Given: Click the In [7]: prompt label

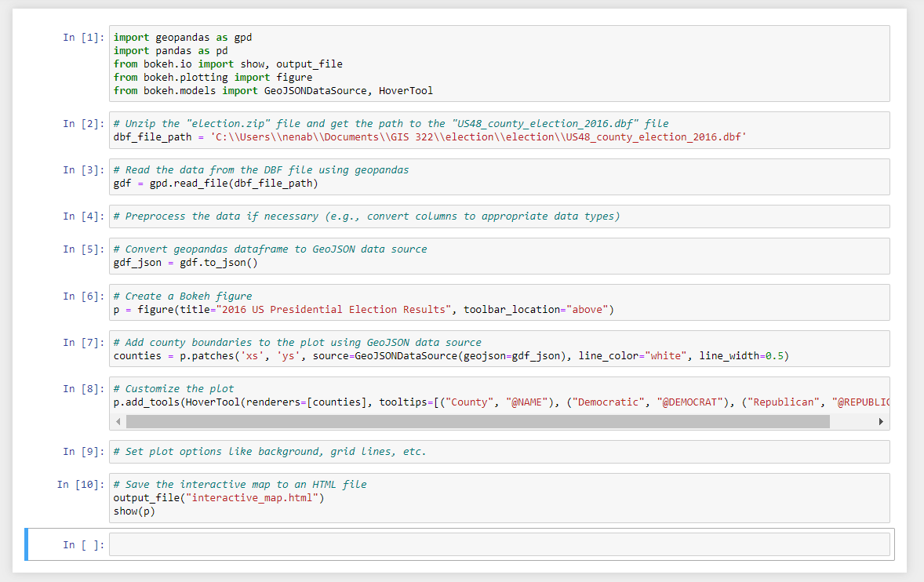Looking at the screenshot, I should coord(84,343).
